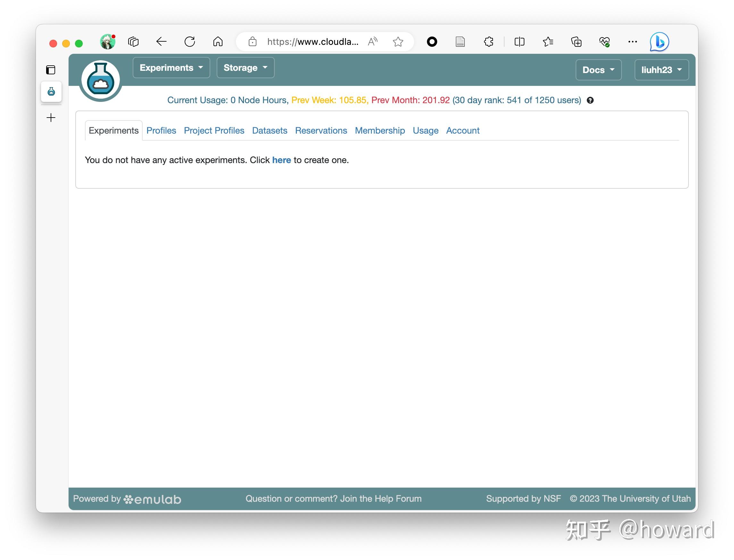Open the Docs dropdown

click(598, 70)
